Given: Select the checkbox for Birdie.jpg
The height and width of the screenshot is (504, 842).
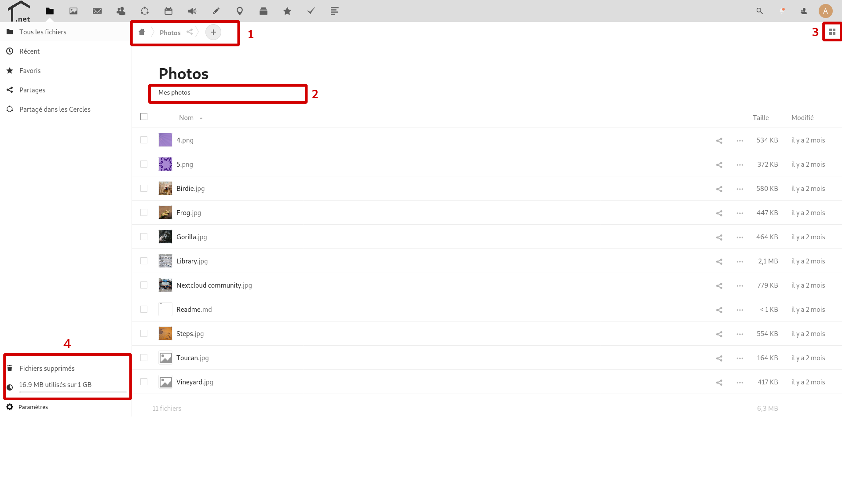Looking at the screenshot, I should coord(144,188).
